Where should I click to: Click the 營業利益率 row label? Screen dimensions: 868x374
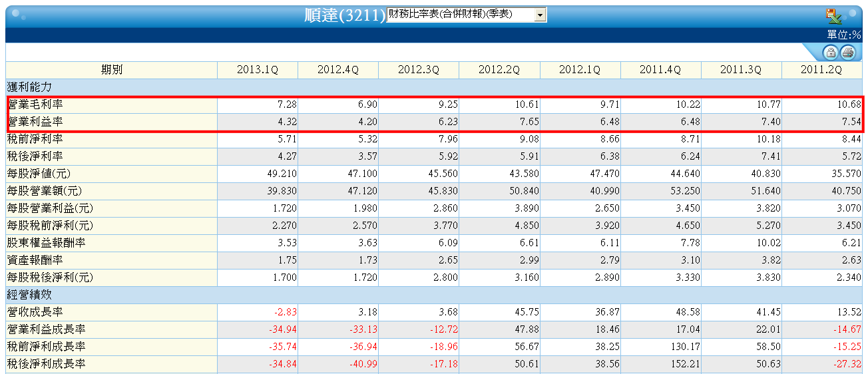point(36,122)
